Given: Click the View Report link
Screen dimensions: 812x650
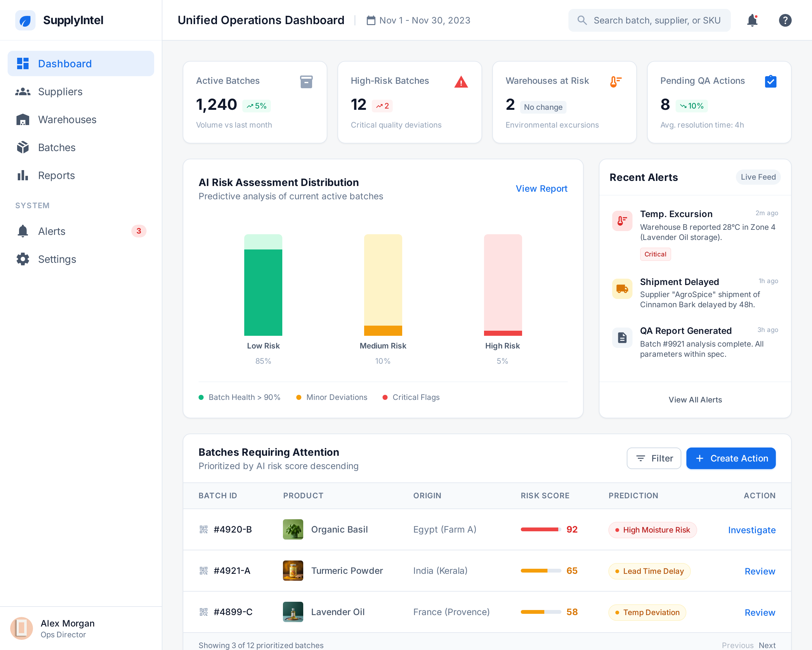Looking at the screenshot, I should (x=541, y=189).
